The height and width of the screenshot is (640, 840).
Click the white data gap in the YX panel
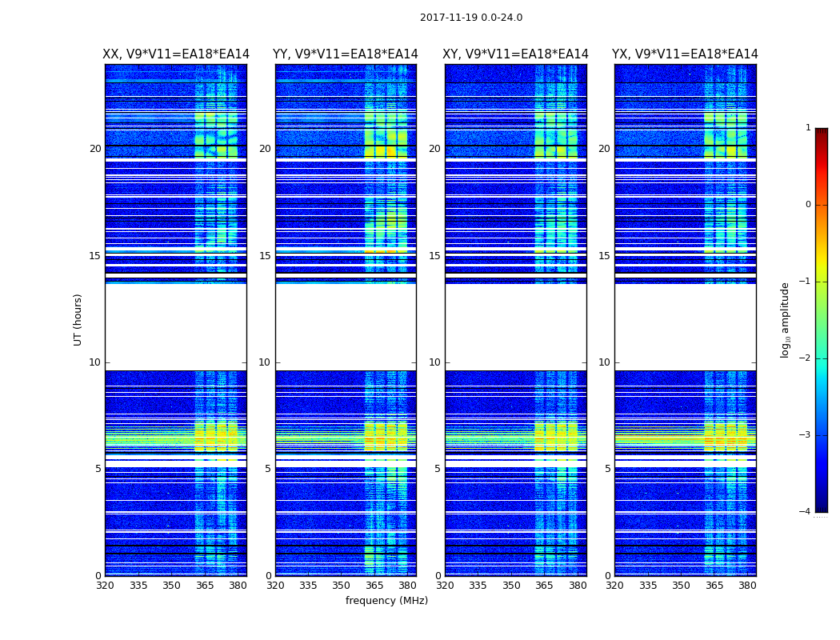(685, 326)
